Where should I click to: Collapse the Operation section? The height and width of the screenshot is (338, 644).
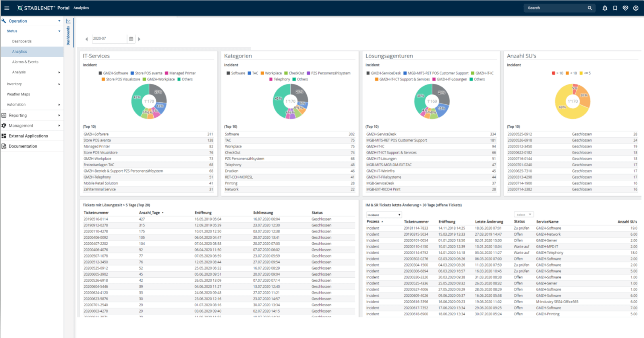point(59,21)
